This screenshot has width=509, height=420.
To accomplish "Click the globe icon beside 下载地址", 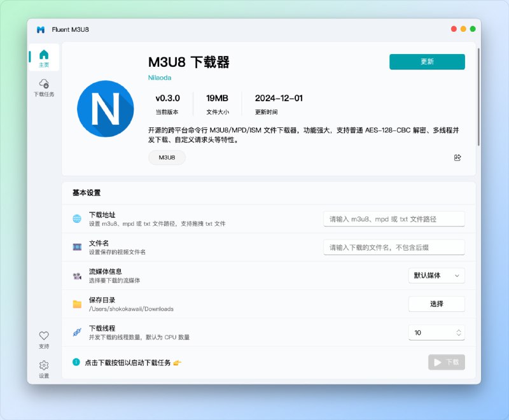I will tap(77, 217).
